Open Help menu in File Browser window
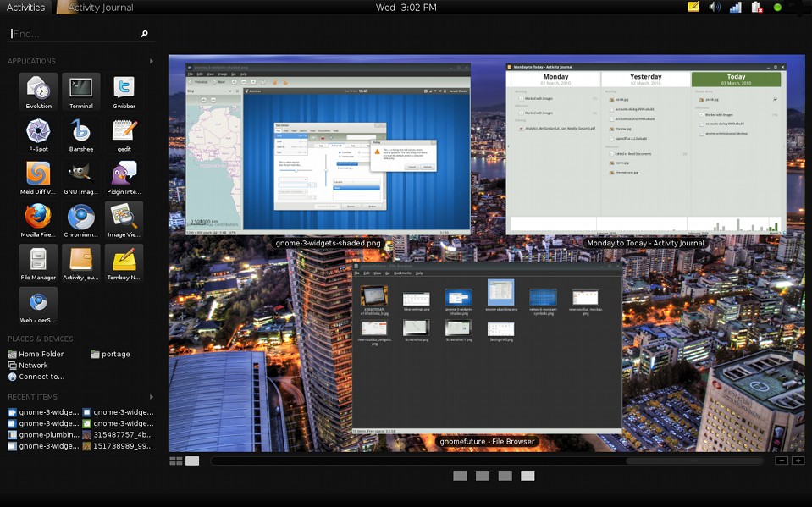Image resolution: width=812 pixels, height=507 pixels. click(419, 273)
